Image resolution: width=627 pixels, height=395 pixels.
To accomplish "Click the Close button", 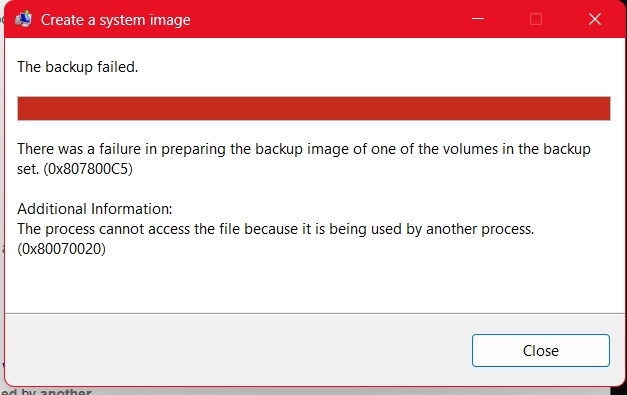I will 541,351.
